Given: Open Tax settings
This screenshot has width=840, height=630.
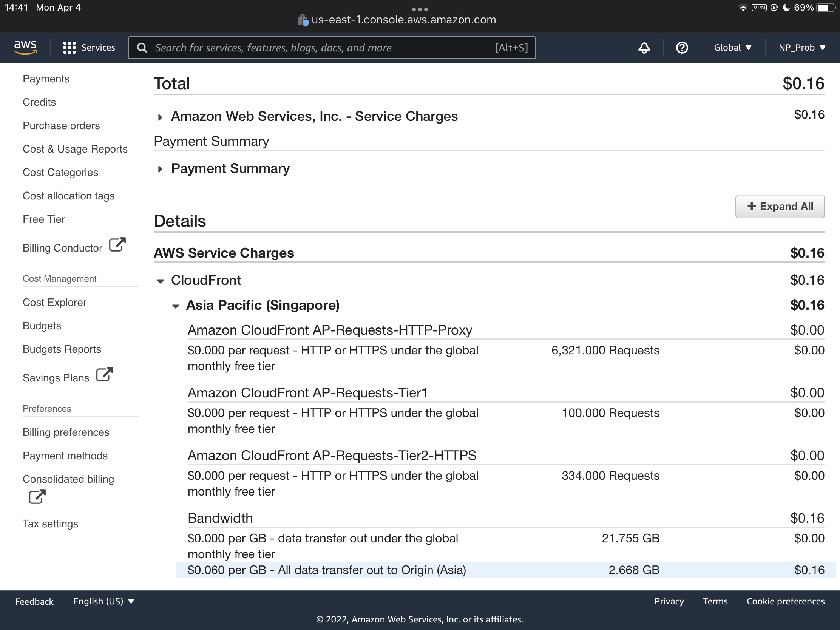Looking at the screenshot, I should click(x=51, y=523).
